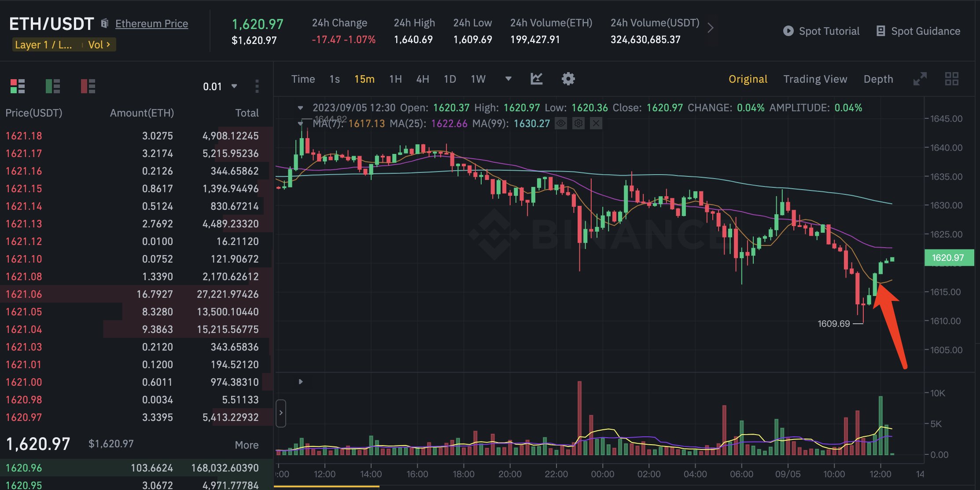
Task: Expand the chart to fullscreen
Action: pyautogui.click(x=920, y=79)
